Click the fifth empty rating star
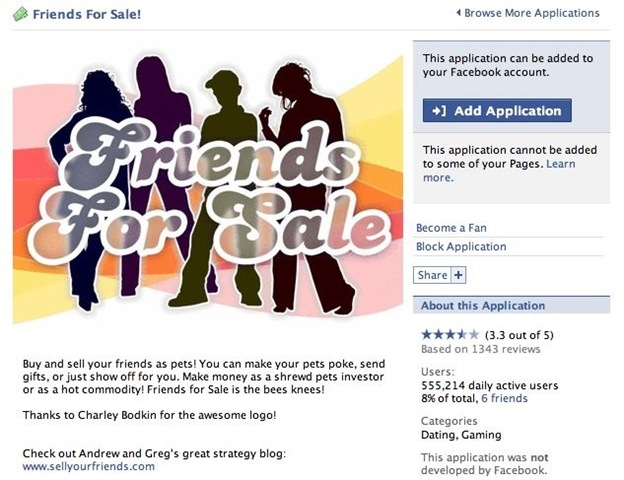 coord(474,334)
